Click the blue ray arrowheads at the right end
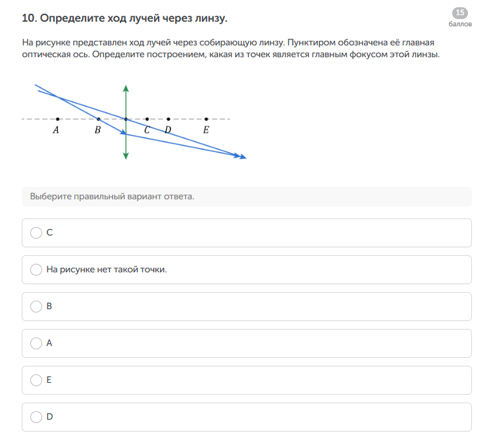 242,157
